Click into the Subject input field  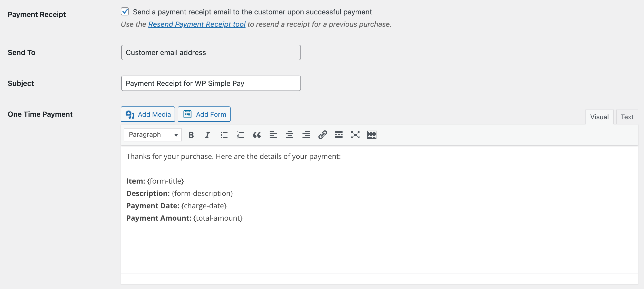[211, 83]
